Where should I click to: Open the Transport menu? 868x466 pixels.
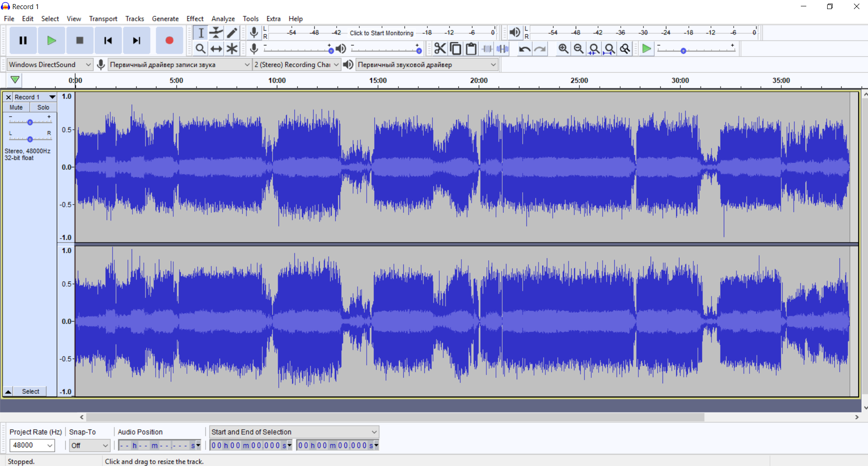click(x=103, y=19)
